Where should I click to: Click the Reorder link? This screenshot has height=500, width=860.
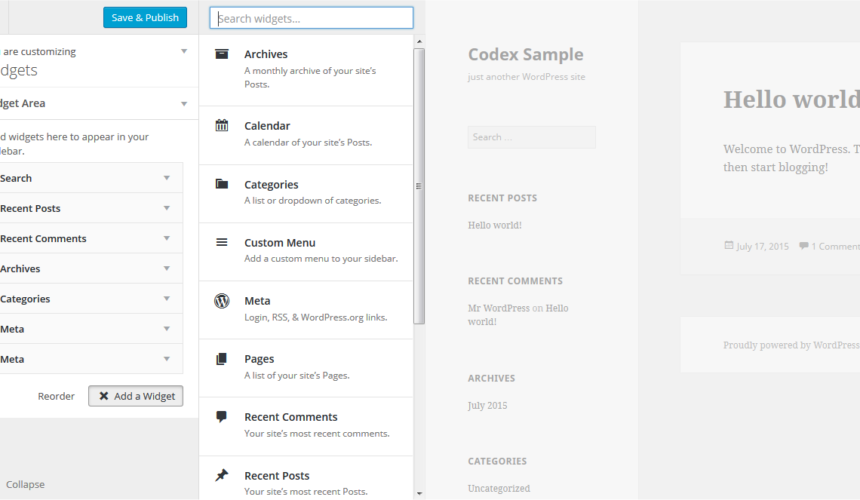pos(56,396)
